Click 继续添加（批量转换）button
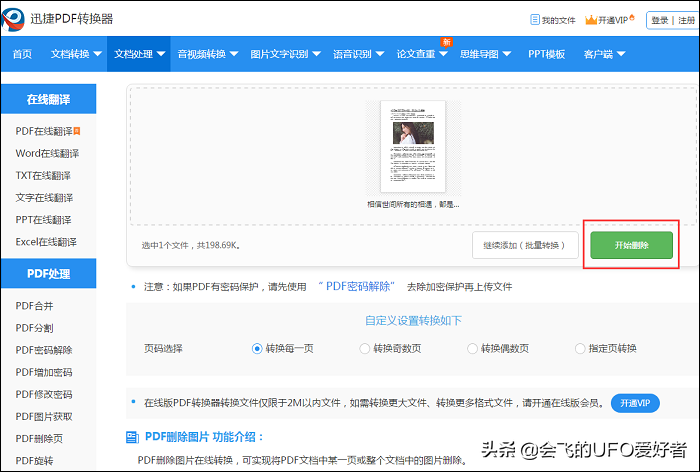 [x=525, y=245]
